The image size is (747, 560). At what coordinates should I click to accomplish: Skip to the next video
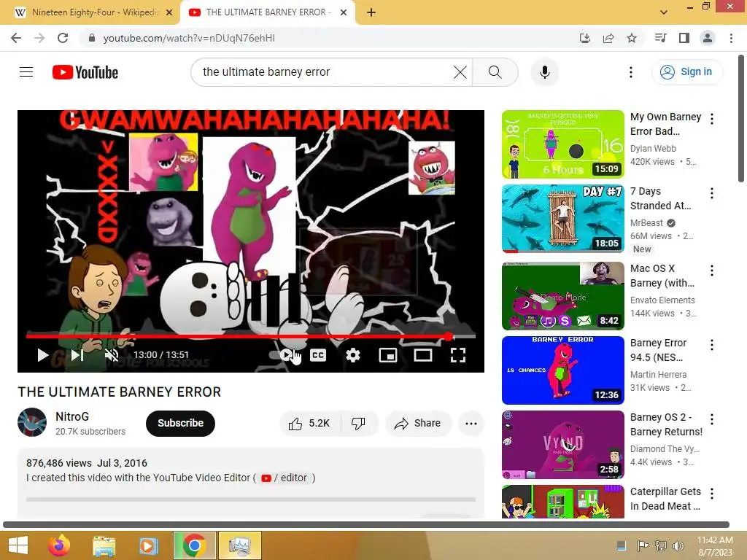click(x=77, y=355)
